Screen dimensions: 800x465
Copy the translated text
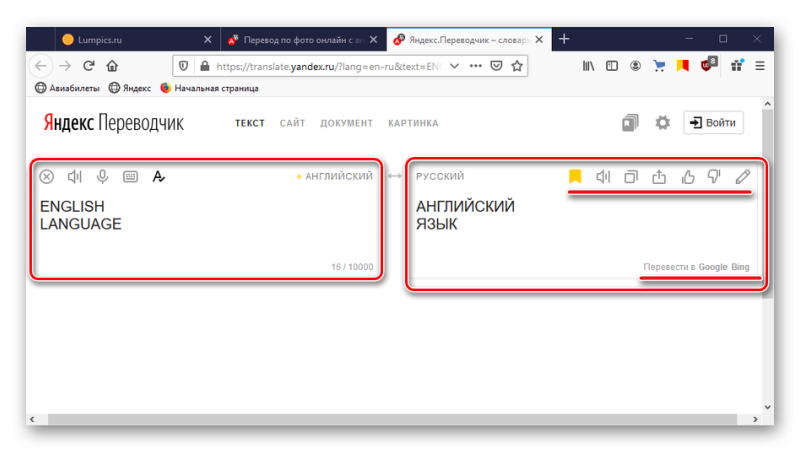point(631,177)
